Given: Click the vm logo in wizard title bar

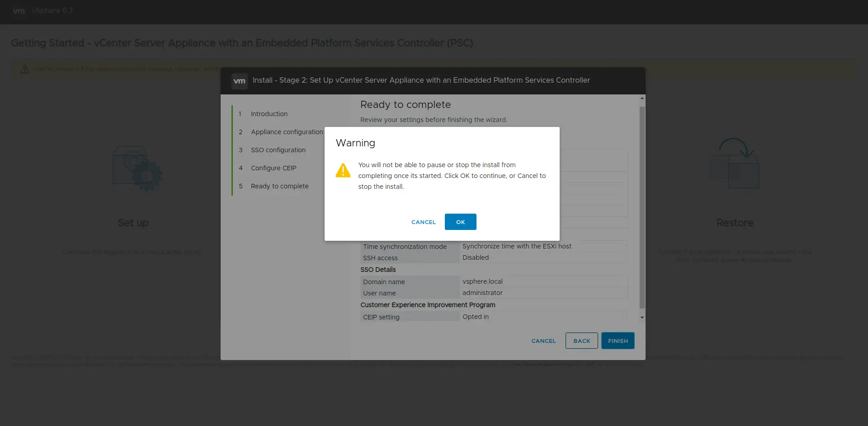Looking at the screenshot, I should 239,81.
